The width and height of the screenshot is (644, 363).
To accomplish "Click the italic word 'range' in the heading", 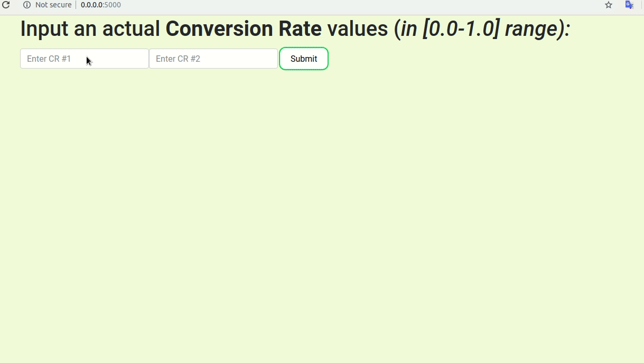I will point(531,29).
